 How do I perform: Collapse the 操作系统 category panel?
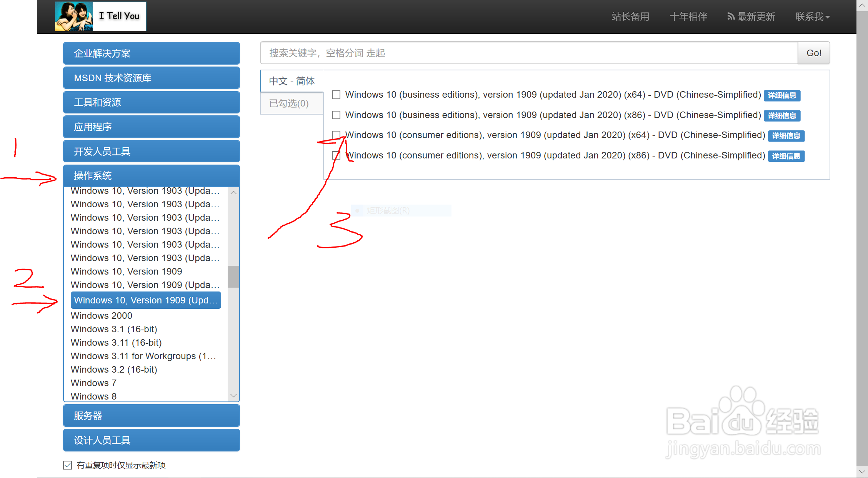151,176
